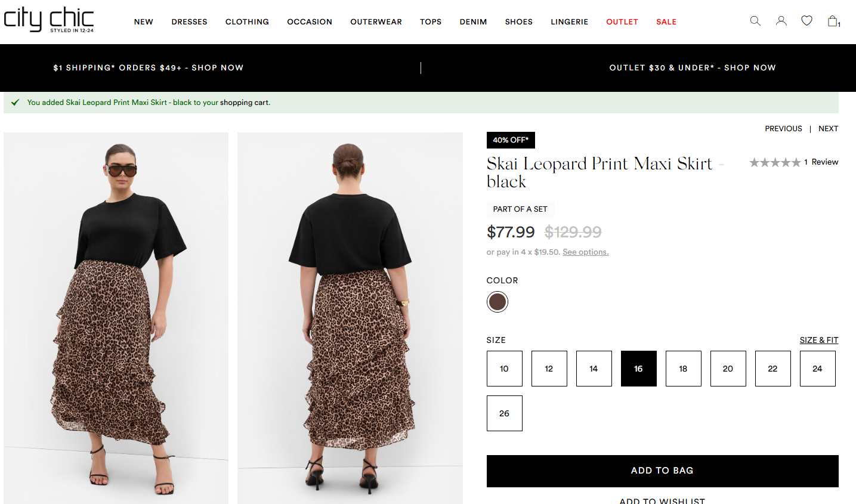Open the search magnifier icon

pos(755,21)
